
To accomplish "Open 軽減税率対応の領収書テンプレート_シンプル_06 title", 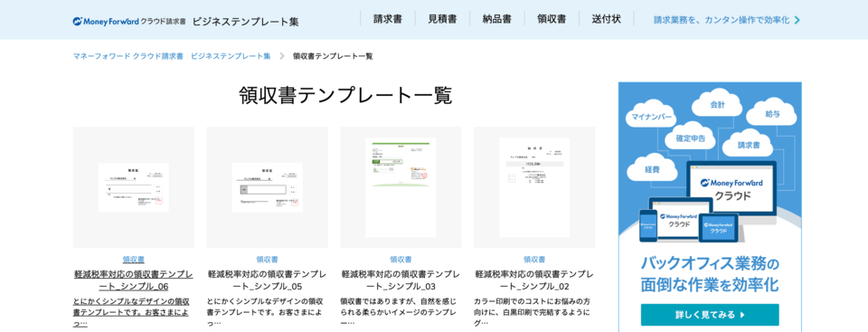I will pyautogui.click(x=134, y=280).
